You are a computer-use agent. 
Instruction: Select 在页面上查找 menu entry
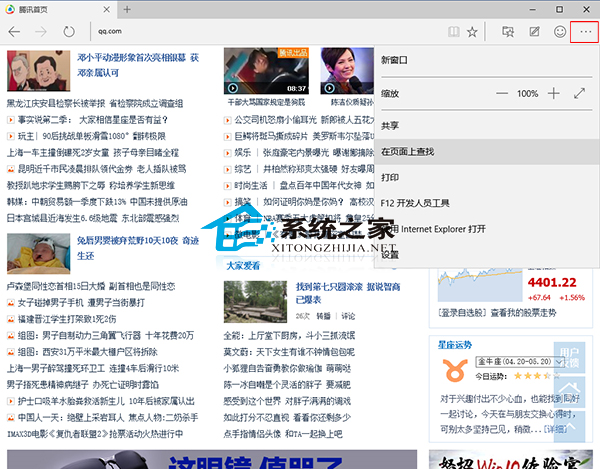[487, 151]
